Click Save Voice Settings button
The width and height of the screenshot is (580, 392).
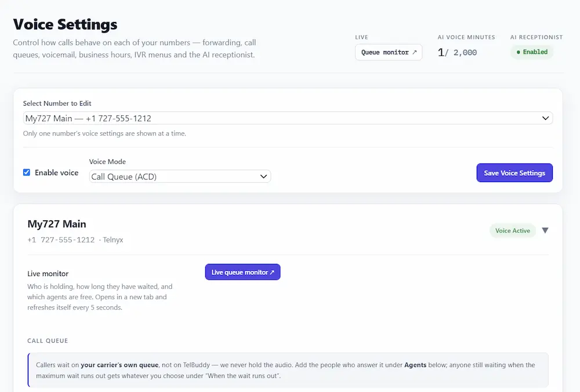point(514,173)
